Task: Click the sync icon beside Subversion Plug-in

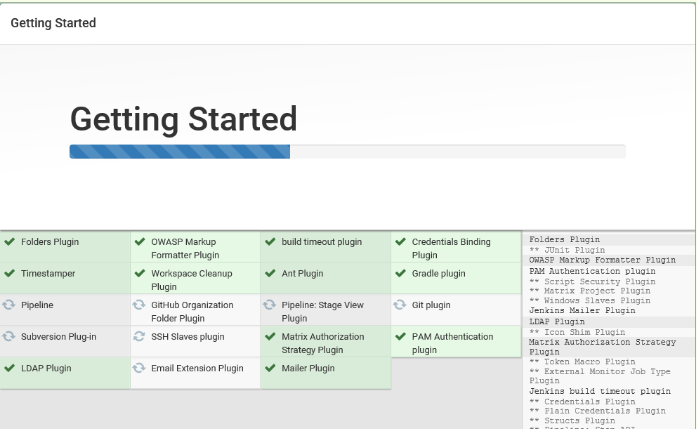Action: tap(9, 337)
